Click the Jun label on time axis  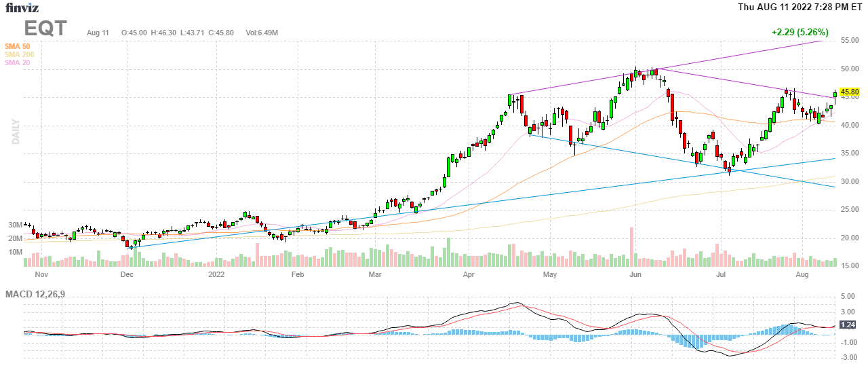click(x=635, y=275)
